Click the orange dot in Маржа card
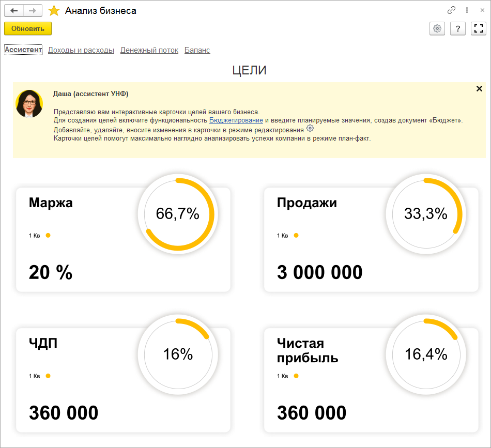This screenshot has height=448, width=491. (x=48, y=236)
